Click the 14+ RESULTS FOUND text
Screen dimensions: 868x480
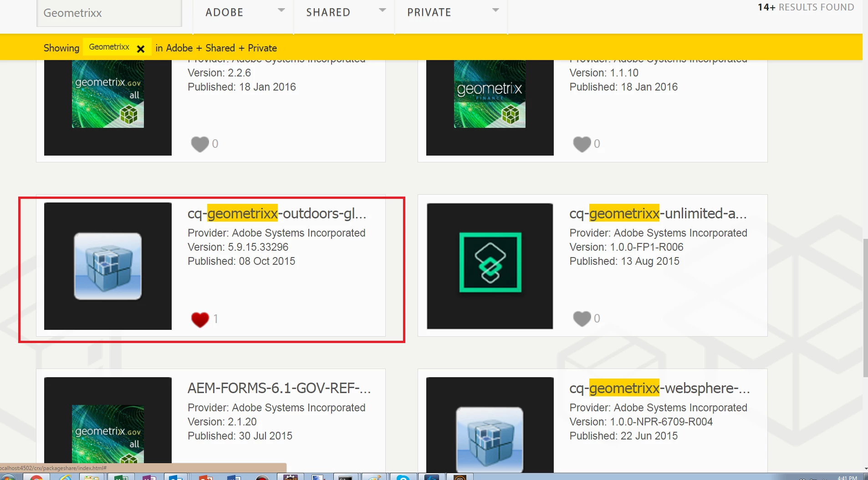(806, 7)
